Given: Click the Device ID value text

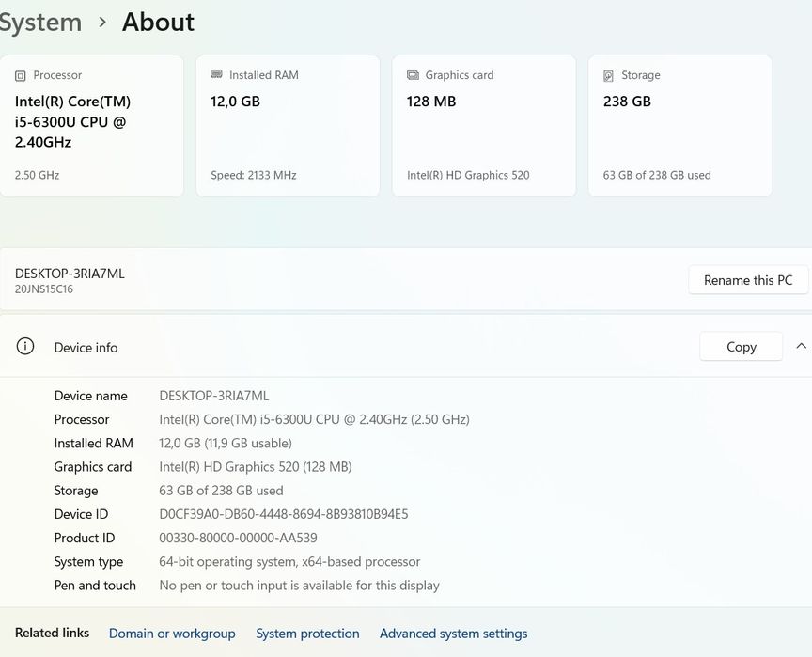Looking at the screenshot, I should coord(283,514).
